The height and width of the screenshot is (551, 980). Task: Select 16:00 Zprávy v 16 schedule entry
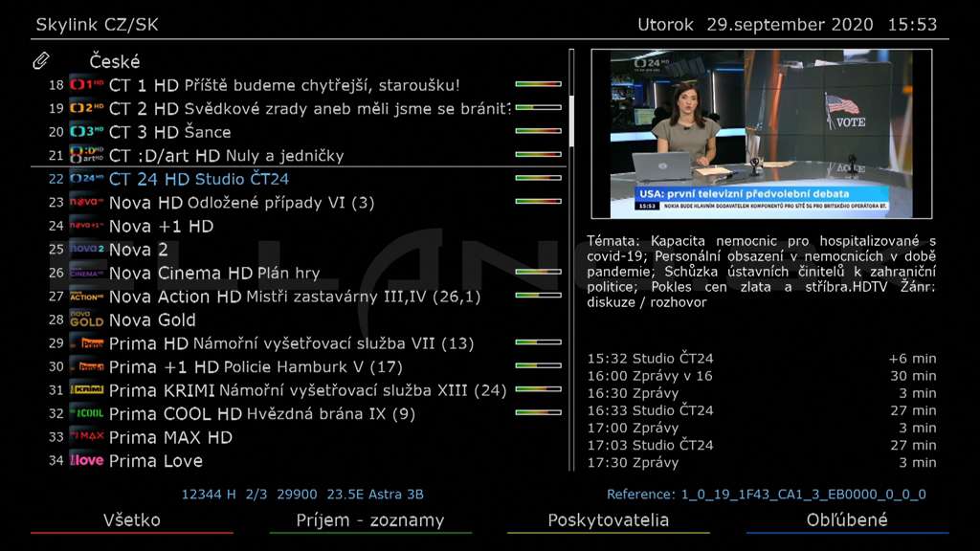(761, 376)
